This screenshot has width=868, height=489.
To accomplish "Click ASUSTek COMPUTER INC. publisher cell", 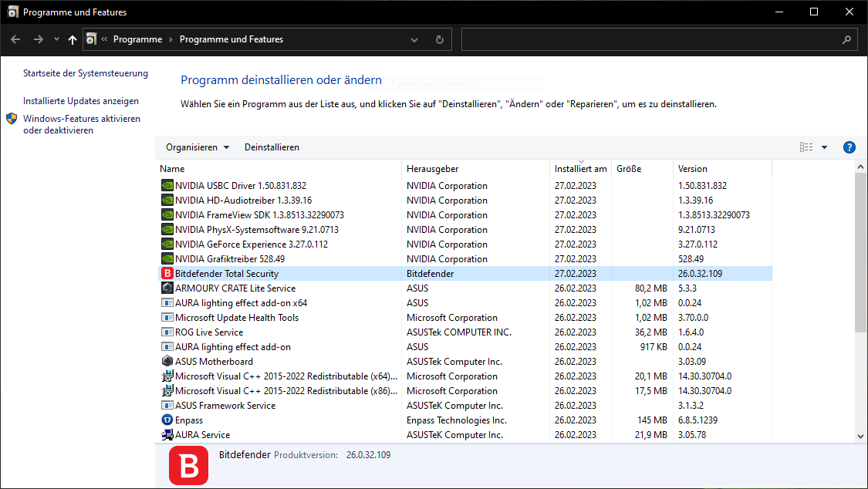I will point(459,332).
